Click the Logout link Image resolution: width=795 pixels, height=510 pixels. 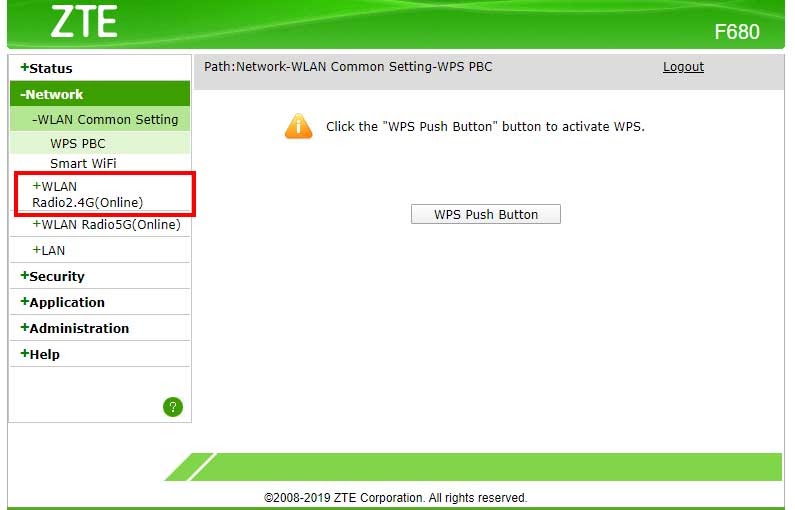(683, 66)
